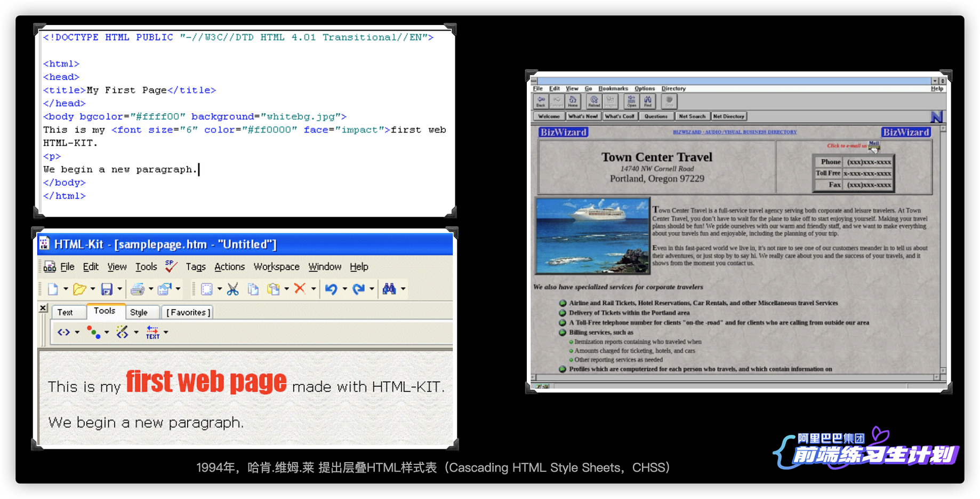Click the HTML-Kit document icon beside File
This screenshot has width=980, height=499.
pos(50,266)
